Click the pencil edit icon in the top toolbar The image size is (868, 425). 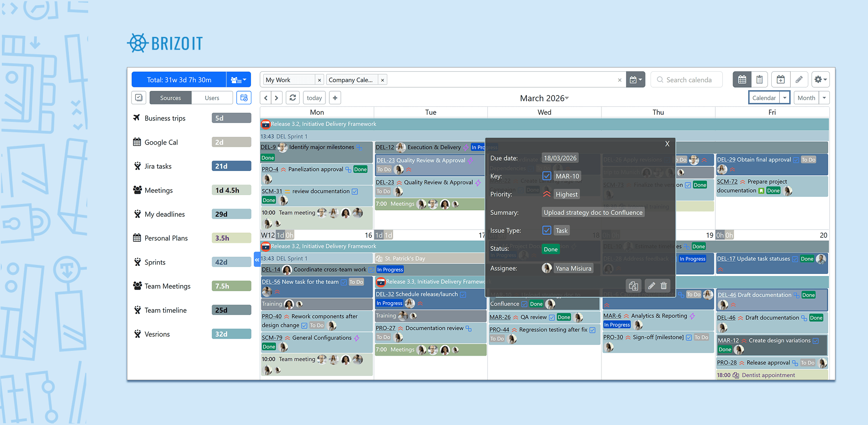pos(800,79)
